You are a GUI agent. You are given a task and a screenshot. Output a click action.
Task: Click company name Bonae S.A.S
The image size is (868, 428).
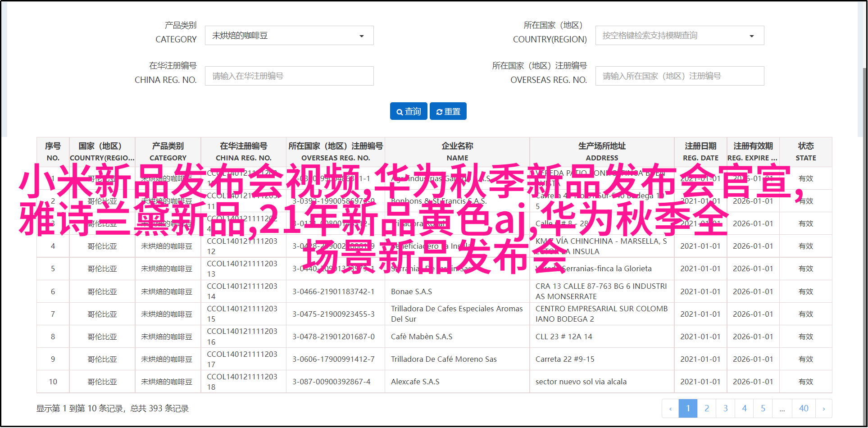tap(411, 291)
